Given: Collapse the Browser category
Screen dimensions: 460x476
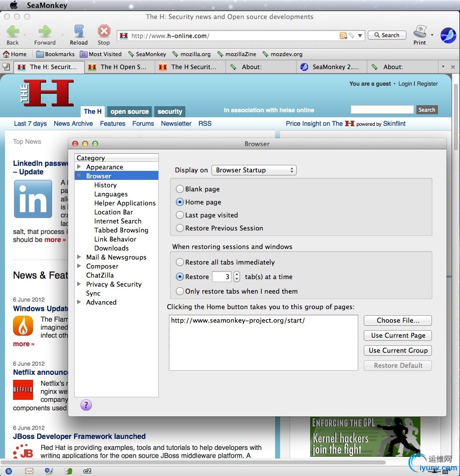Looking at the screenshot, I should (79, 176).
